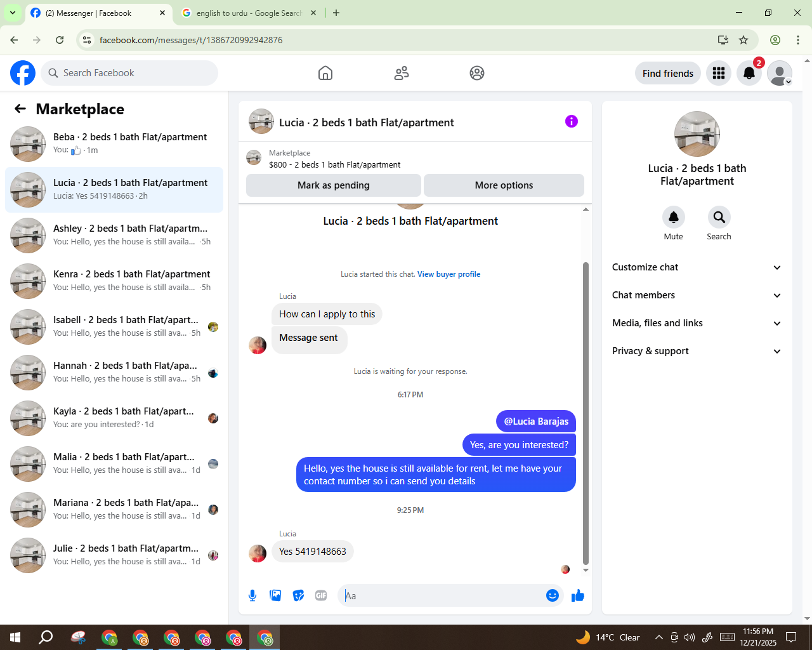Open the Facebook apps grid menu
812x650 pixels.
coord(719,73)
